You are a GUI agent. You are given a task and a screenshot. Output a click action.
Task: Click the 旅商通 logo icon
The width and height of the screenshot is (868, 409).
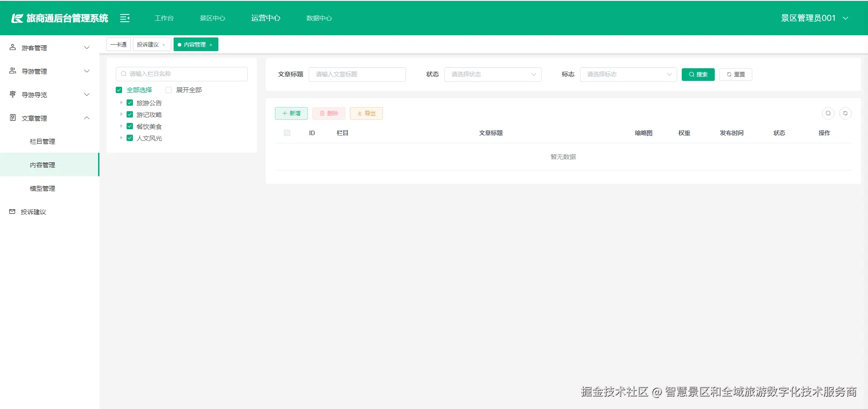tap(17, 18)
